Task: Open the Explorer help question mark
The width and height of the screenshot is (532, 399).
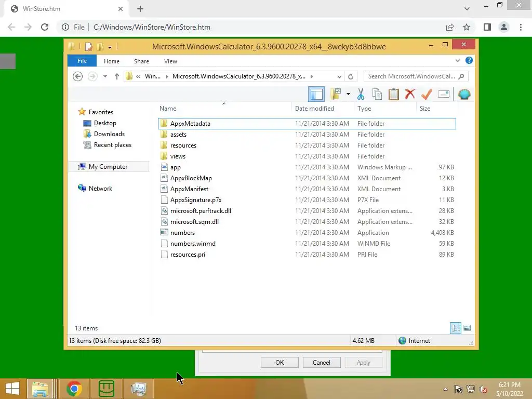Action: (469, 60)
